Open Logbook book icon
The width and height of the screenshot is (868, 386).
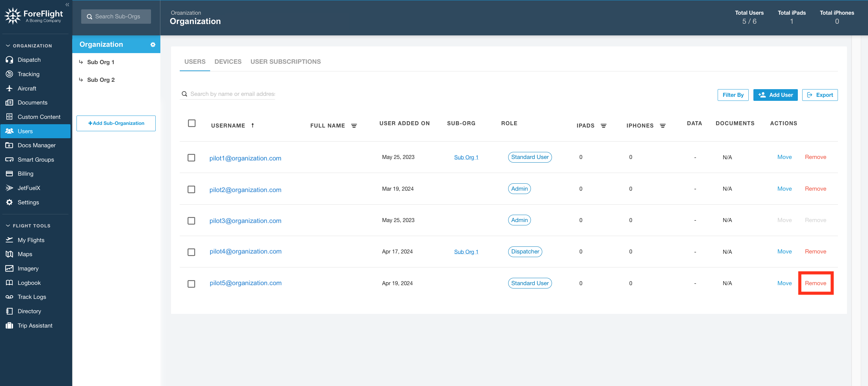pyautogui.click(x=9, y=282)
